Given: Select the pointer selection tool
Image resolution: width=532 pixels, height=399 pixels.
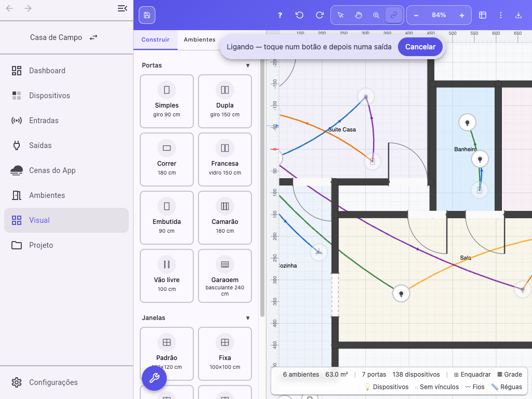Looking at the screenshot, I should coord(341,15).
